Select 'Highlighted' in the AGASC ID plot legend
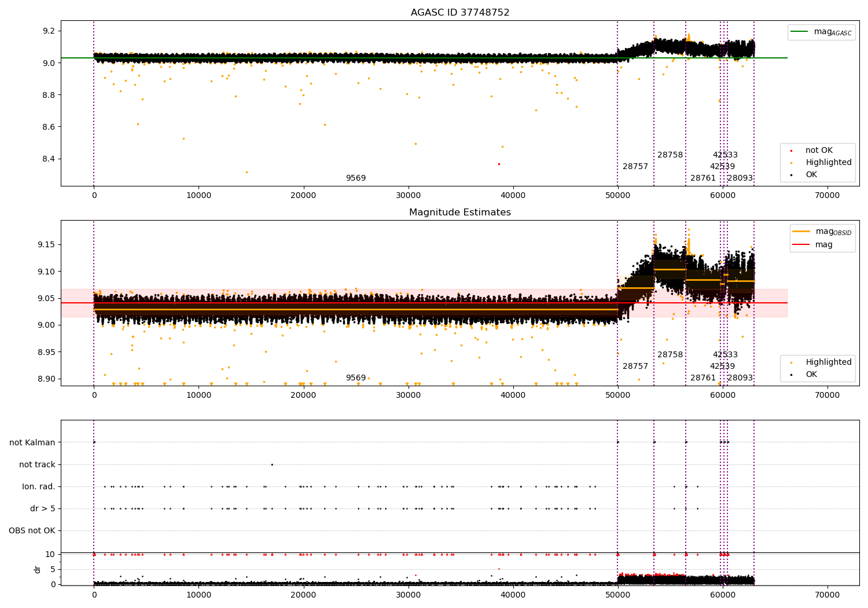This screenshot has width=868, height=608. tap(822, 163)
